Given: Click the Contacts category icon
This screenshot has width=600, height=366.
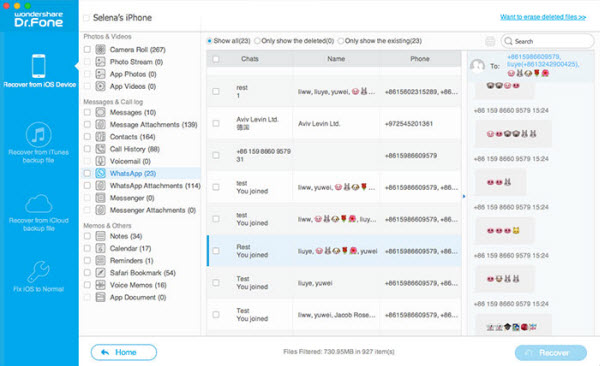Looking at the screenshot, I should [x=100, y=137].
